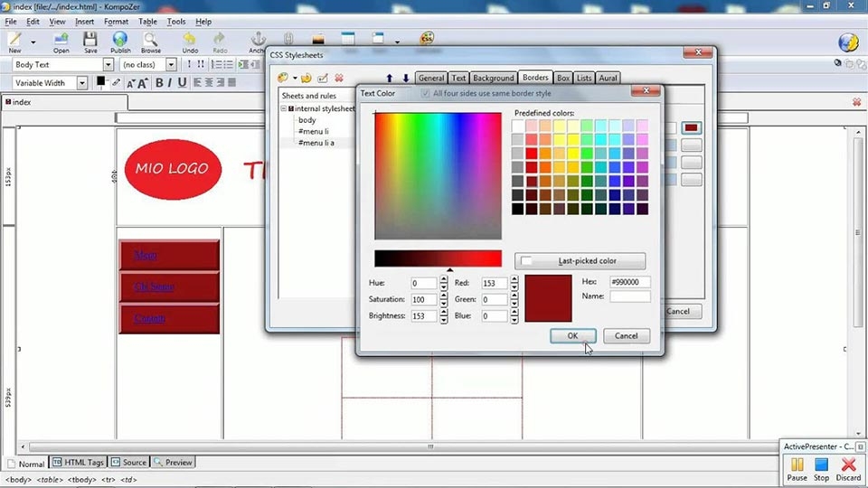Switch to the Source view tab

pos(129,462)
